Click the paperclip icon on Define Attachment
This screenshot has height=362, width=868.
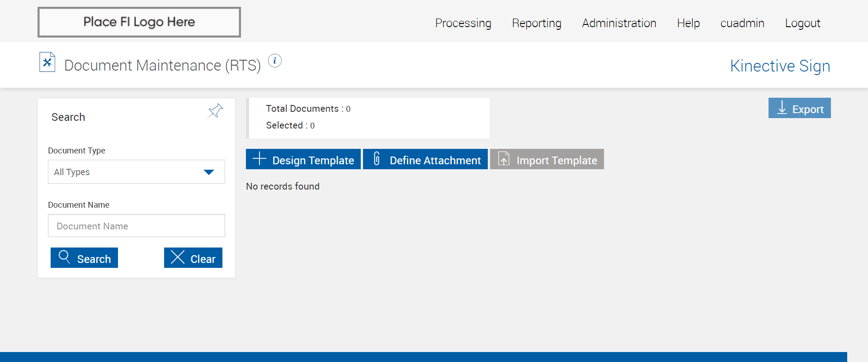pyautogui.click(x=377, y=159)
